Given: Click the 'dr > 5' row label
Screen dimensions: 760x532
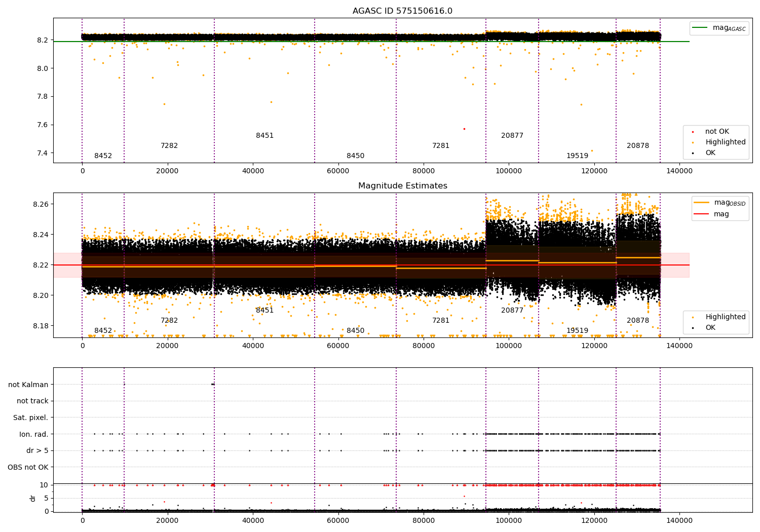Looking at the screenshot, I should 37,451.
